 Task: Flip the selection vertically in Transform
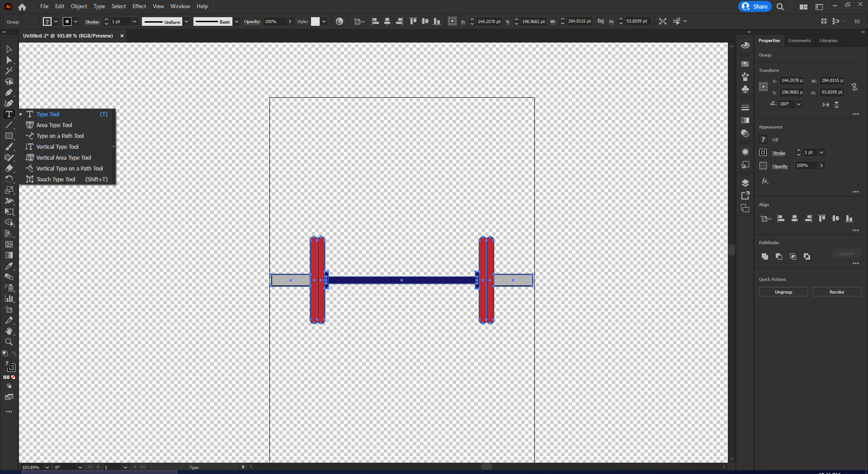tap(836, 104)
